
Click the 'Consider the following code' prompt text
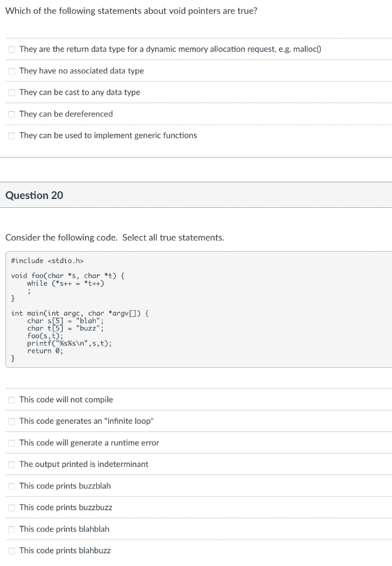114,237
